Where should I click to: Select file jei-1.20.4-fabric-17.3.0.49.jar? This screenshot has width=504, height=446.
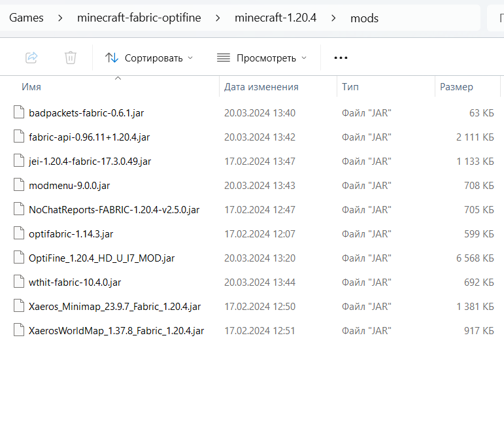pos(90,162)
